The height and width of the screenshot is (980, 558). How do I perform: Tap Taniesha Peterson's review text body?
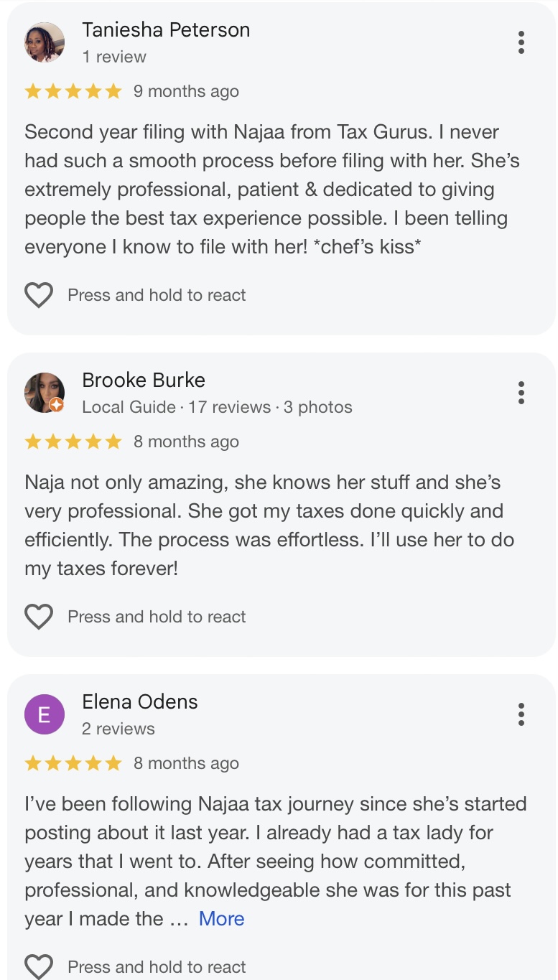[266, 190]
